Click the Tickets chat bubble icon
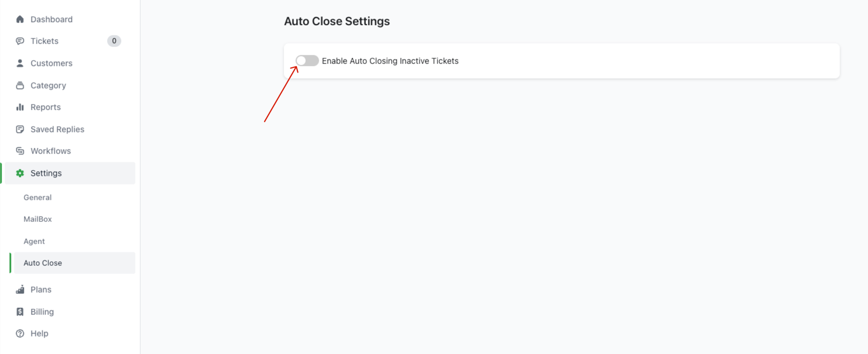This screenshot has width=868, height=354. pos(20,41)
